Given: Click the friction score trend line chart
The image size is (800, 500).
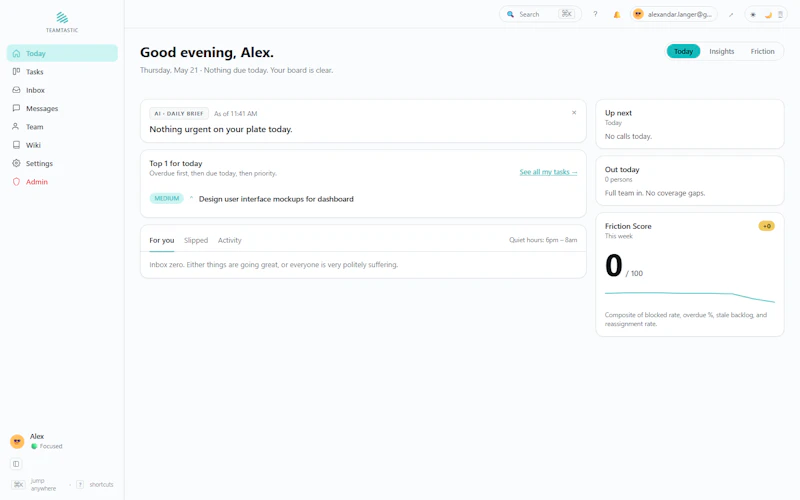Looking at the screenshot, I should click(x=689, y=296).
